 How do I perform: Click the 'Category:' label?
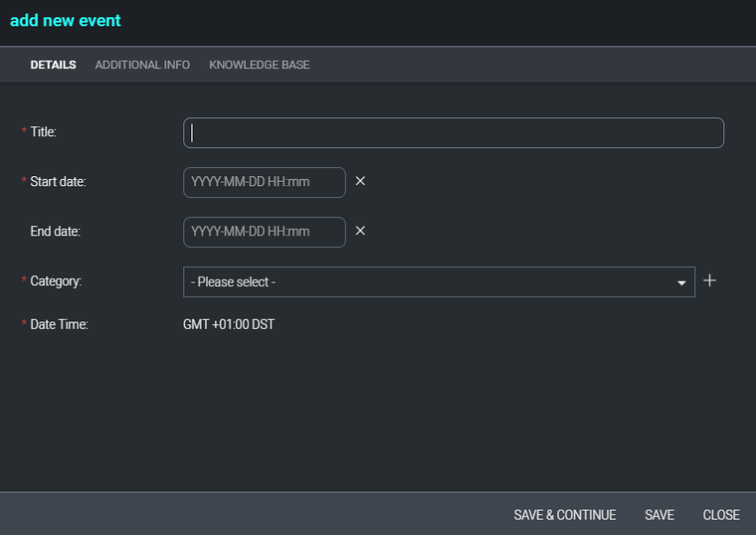55,282
